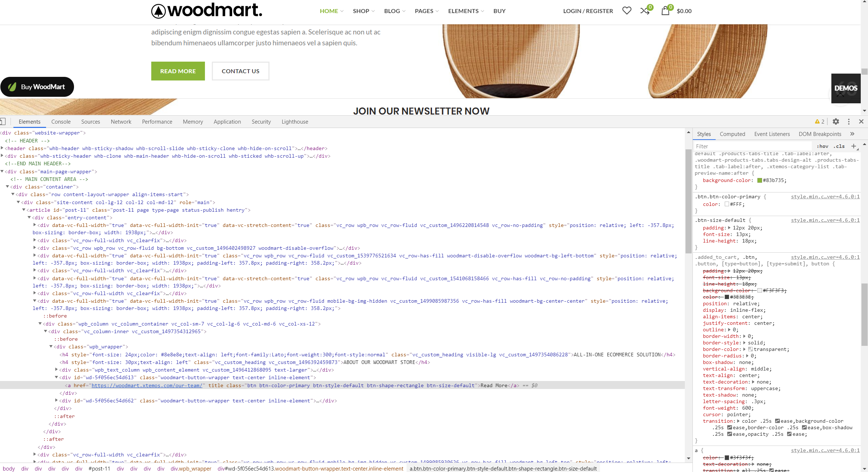Open the wishlist heart icon
This screenshot has width=868, height=472.
626,11
